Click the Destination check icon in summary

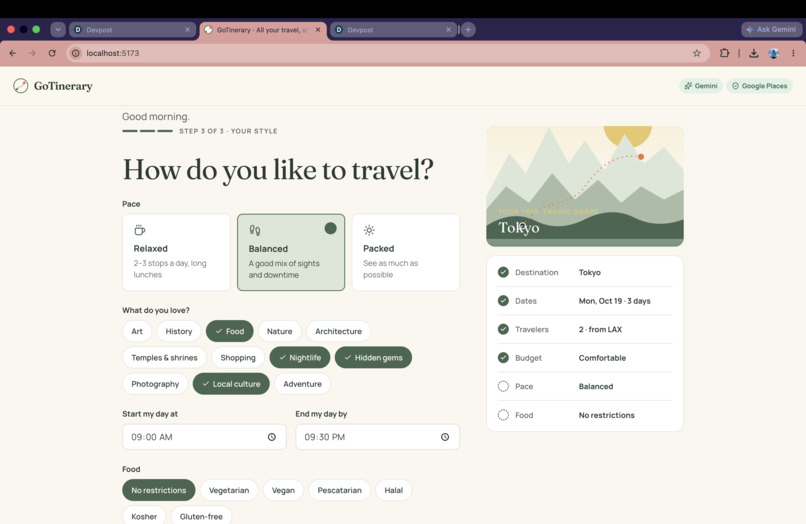point(503,272)
